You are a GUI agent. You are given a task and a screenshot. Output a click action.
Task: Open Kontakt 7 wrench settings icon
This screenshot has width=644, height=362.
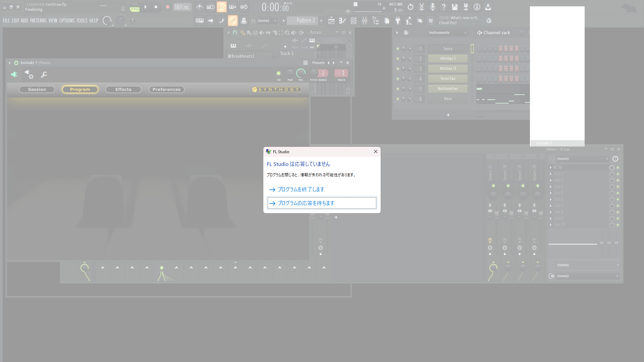click(44, 74)
